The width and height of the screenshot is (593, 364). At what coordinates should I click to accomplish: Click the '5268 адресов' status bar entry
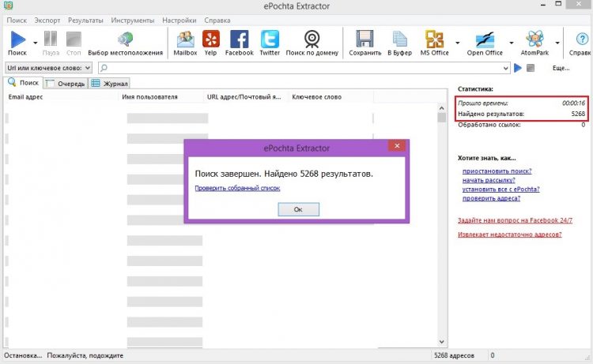[454, 355]
